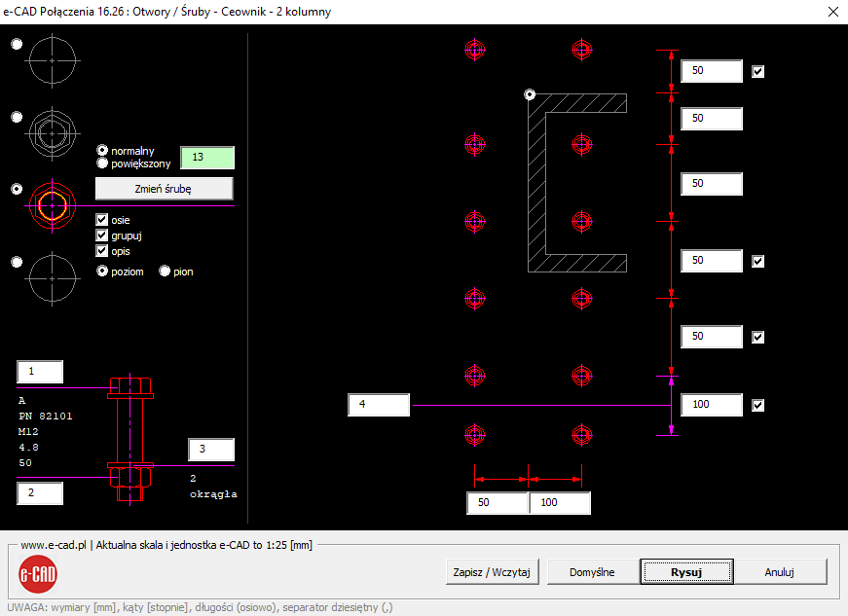Edit the fifth 50 spacing field
The image size is (848, 616).
pyautogui.click(x=711, y=337)
